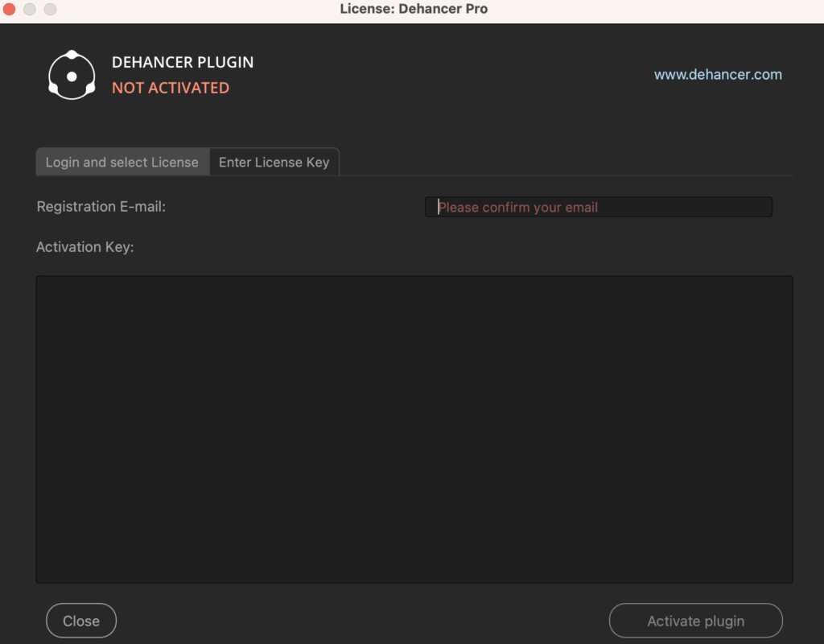Click the Dehancer logo icon
The width and height of the screenshot is (824, 644).
coord(72,75)
